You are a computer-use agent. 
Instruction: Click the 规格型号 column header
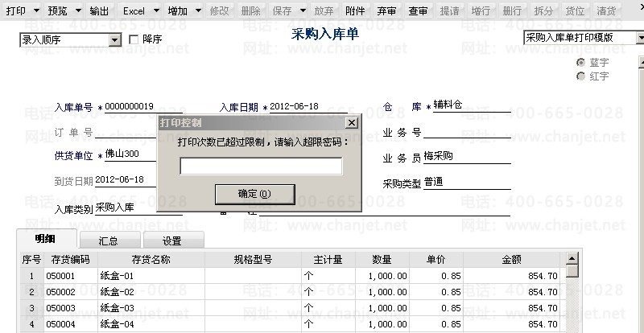253,260
